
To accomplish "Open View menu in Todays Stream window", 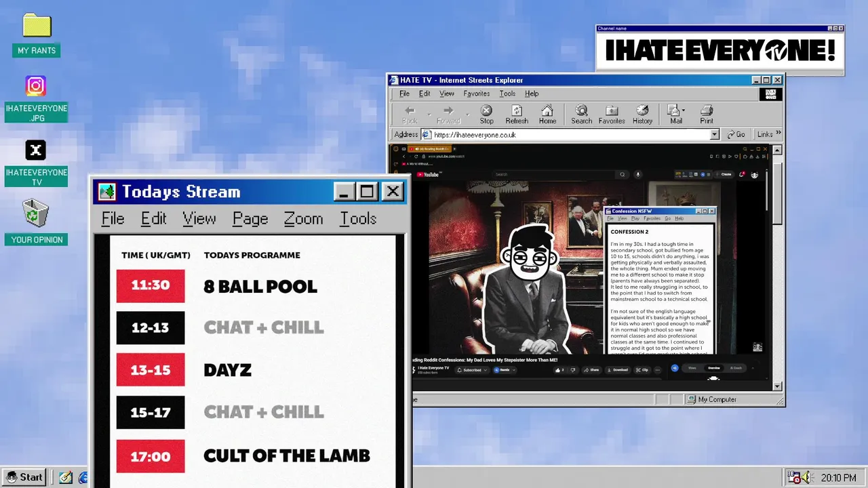I will click(199, 219).
